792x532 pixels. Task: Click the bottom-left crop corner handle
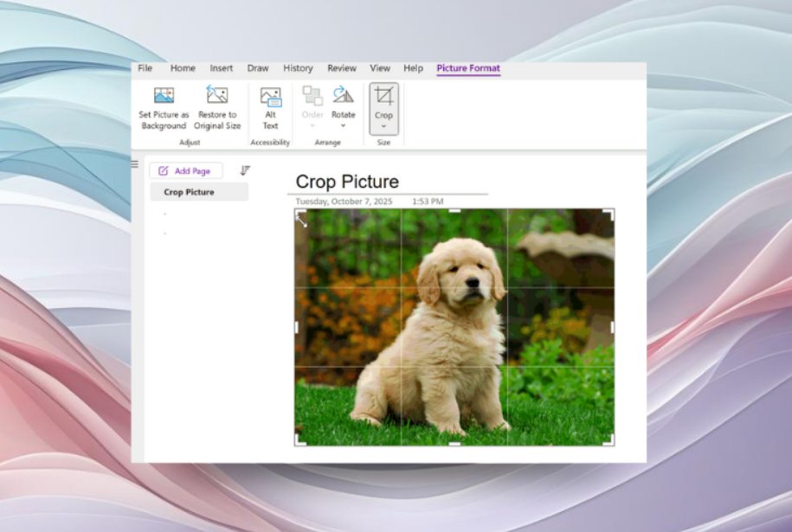(x=299, y=440)
